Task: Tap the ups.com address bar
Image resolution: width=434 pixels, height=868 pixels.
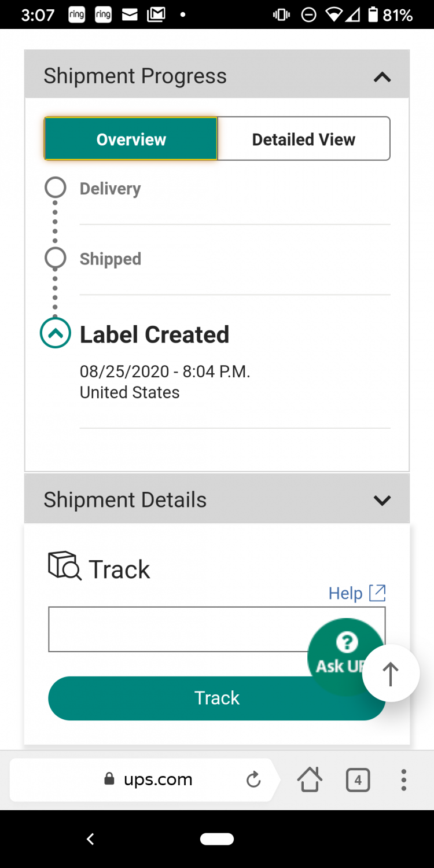Action: pos(157,780)
